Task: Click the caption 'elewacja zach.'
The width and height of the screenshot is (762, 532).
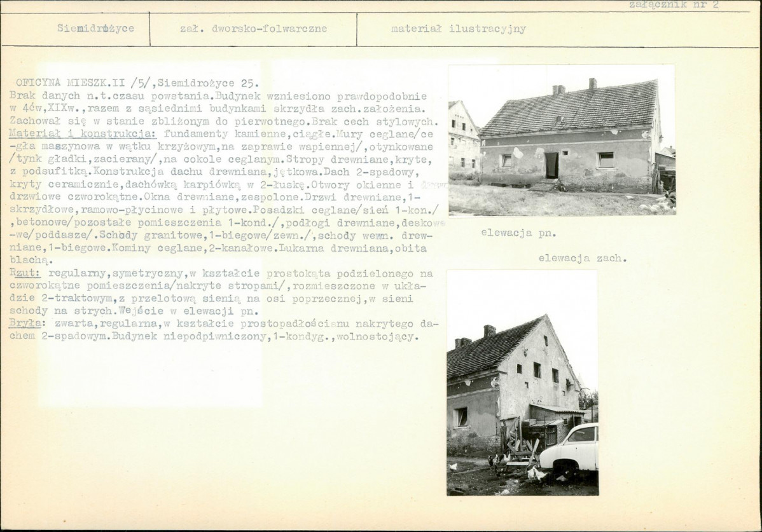Action: [x=583, y=259]
